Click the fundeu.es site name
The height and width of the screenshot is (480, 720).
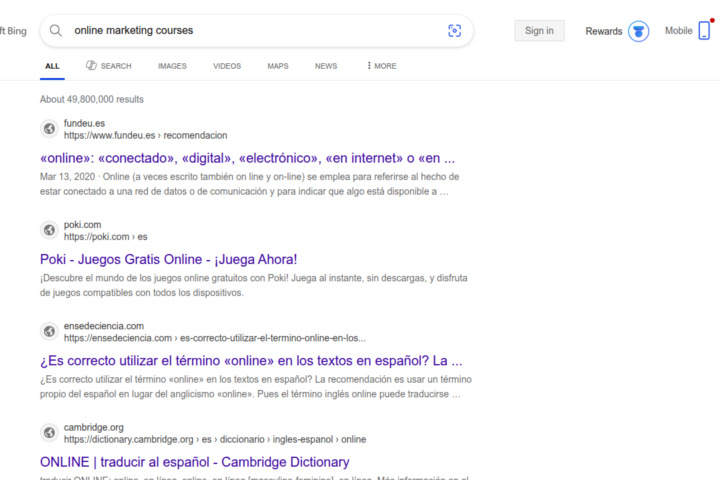coord(84,123)
